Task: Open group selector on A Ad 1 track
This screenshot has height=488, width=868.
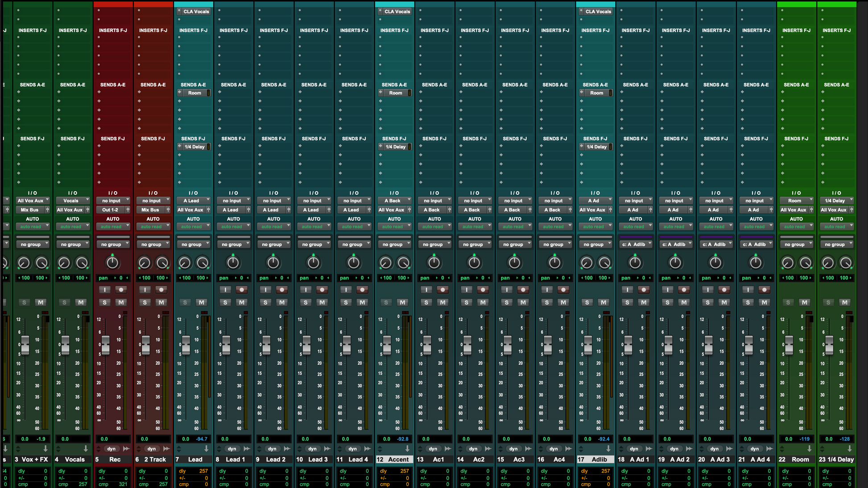Action: point(635,244)
